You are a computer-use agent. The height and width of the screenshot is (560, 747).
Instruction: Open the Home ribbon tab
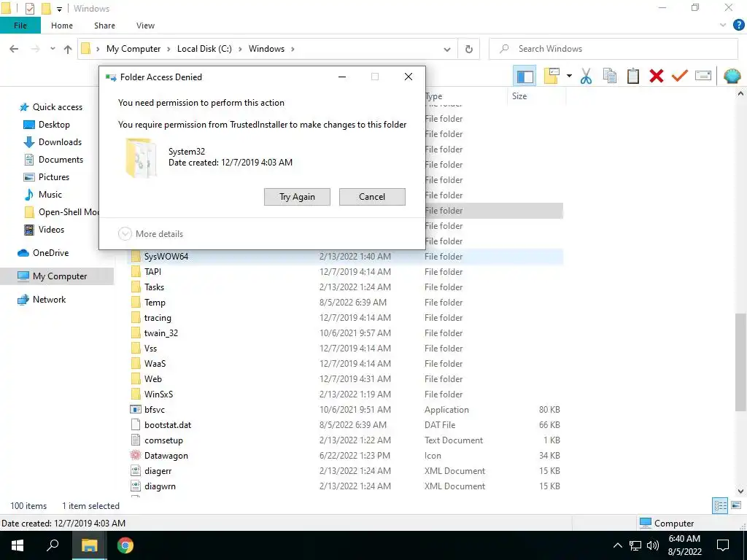tap(62, 26)
